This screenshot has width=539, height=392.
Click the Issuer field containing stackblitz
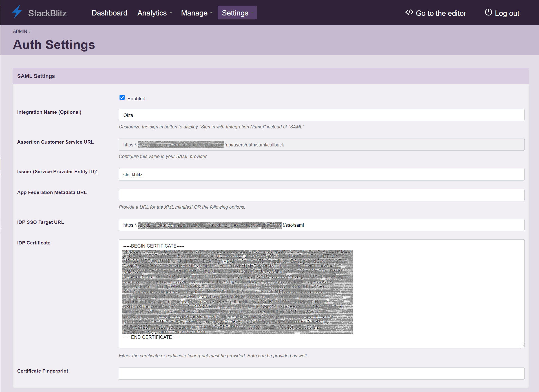(321, 174)
